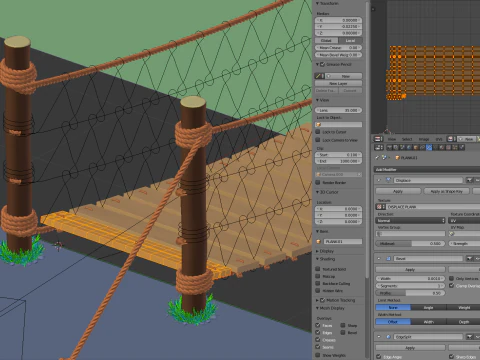480x360 pixels.
Task: Expand the Display panel
Action: 317,251
